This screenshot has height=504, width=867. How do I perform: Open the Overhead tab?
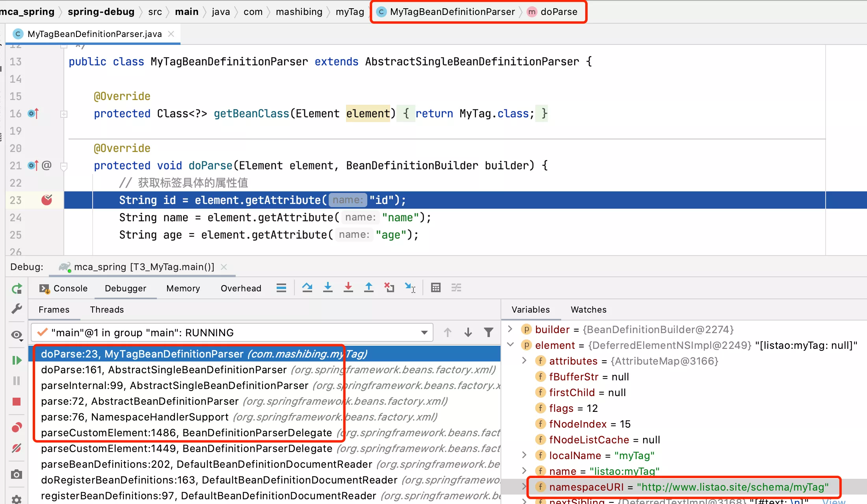pyautogui.click(x=241, y=288)
